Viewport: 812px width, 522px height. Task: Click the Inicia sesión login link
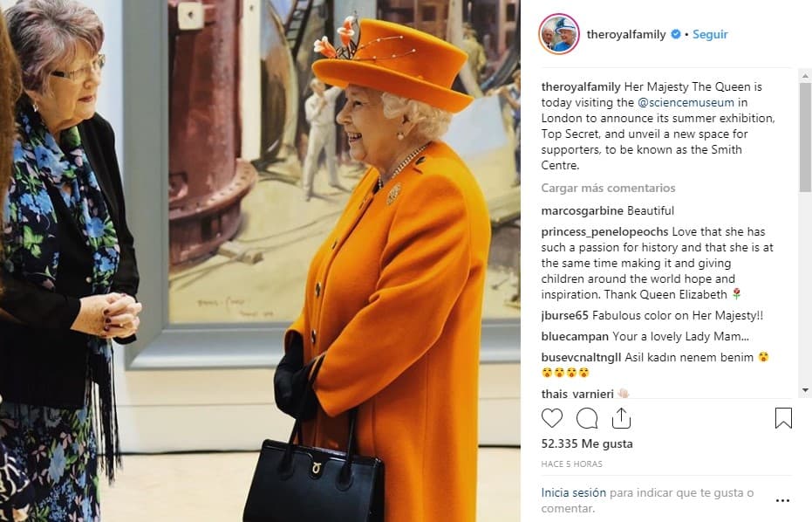[x=573, y=492]
